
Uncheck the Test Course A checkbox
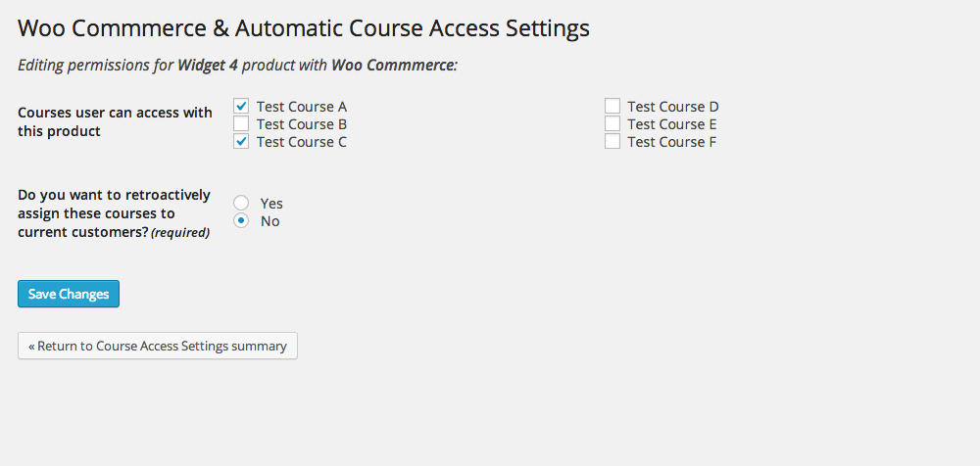[x=241, y=106]
